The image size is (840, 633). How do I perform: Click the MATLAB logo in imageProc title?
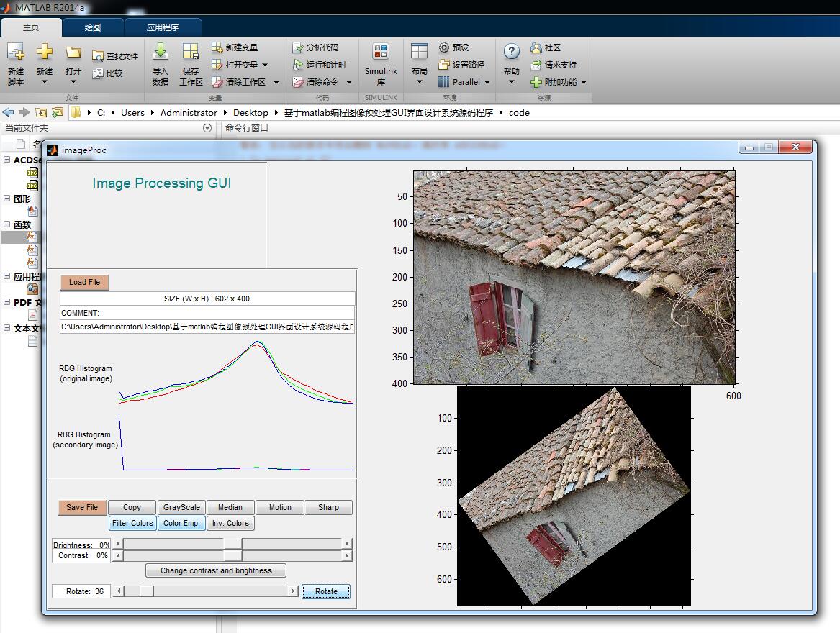point(52,150)
